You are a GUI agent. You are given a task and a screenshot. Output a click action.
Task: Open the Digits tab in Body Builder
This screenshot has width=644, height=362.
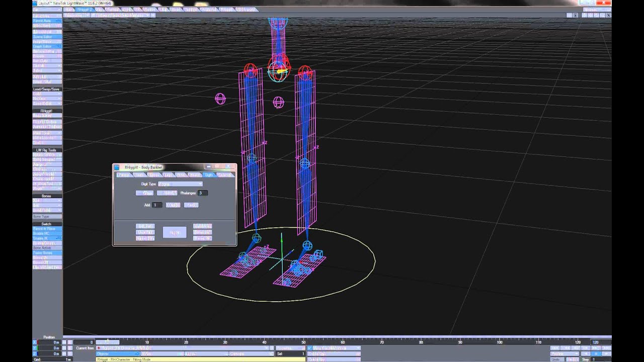(x=209, y=175)
